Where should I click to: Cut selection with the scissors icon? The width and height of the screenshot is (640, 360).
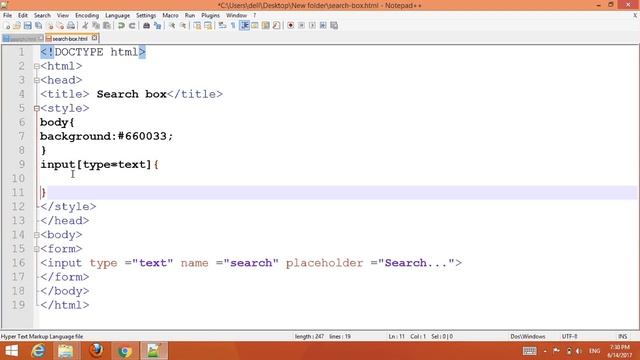pos(85,26)
